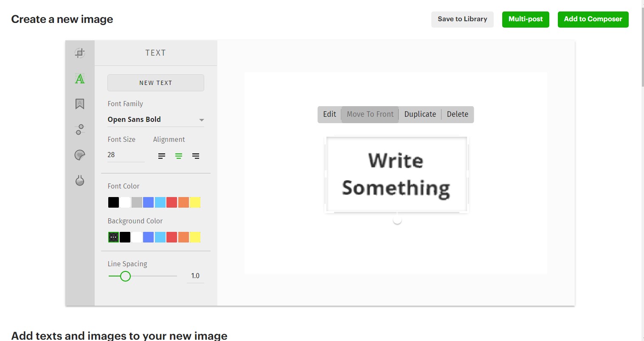Open the crop and resize tool
Screen dimensions: 644x341
point(80,53)
